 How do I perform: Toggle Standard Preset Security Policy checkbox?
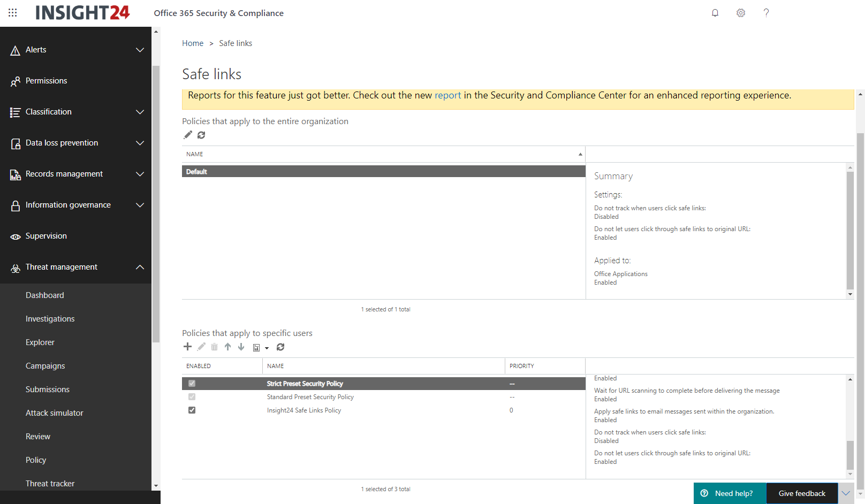click(x=192, y=397)
